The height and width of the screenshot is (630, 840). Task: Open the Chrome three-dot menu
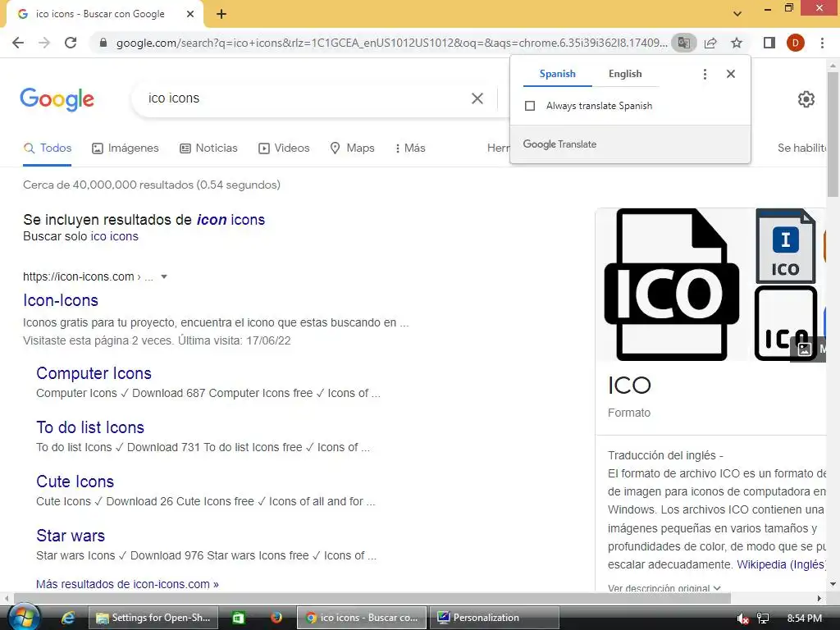[x=822, y=43]
